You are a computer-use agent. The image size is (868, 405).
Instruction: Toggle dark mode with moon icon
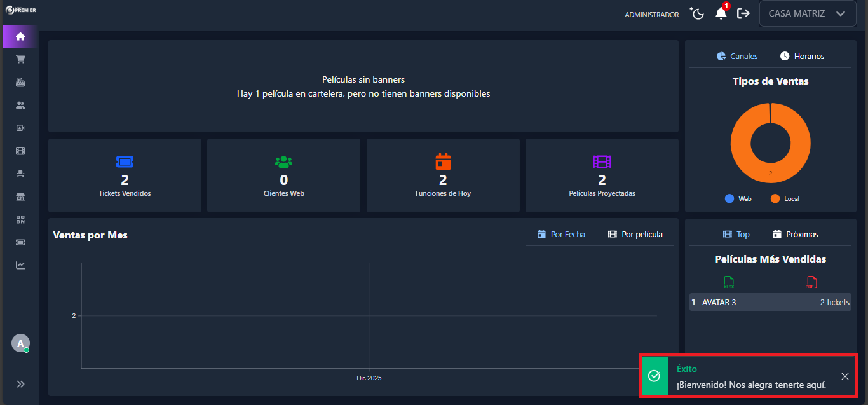click(x=697, y=13)
